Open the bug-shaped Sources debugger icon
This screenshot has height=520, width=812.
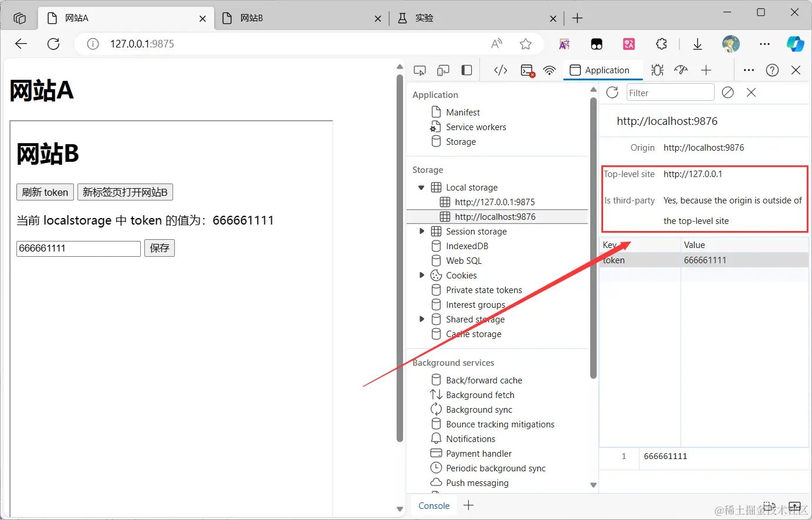(657, 70)
